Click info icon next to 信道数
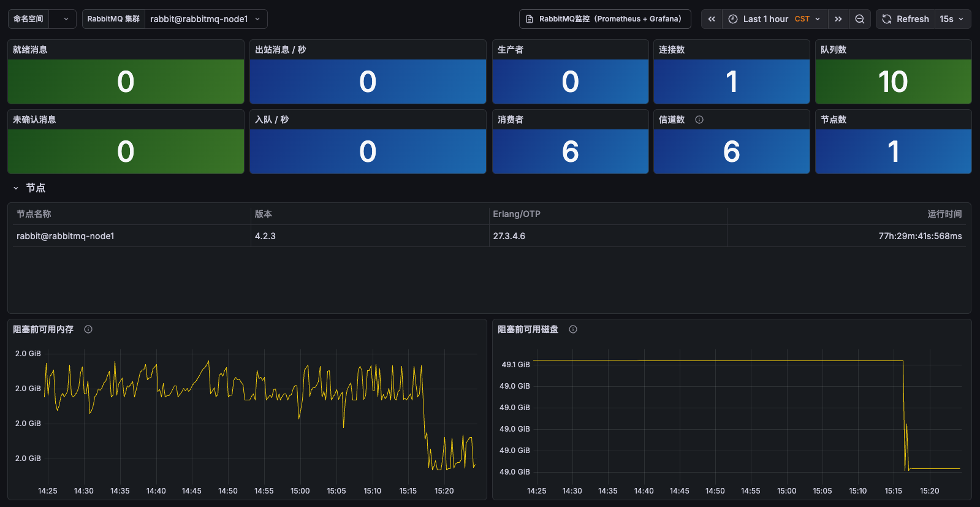Image resolution: width=980 pixels, height=507 pixels. pos(699,120)
